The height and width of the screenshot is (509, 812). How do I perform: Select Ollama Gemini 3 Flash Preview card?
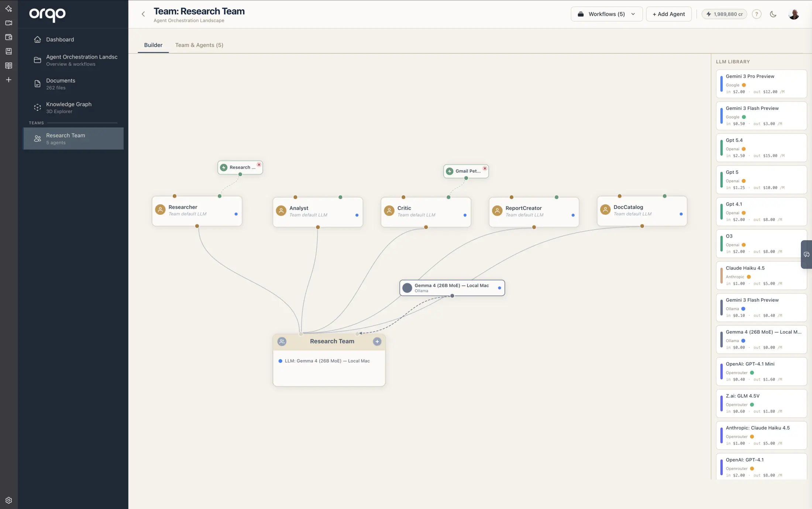pyautogui.click(x=761, y=308)
